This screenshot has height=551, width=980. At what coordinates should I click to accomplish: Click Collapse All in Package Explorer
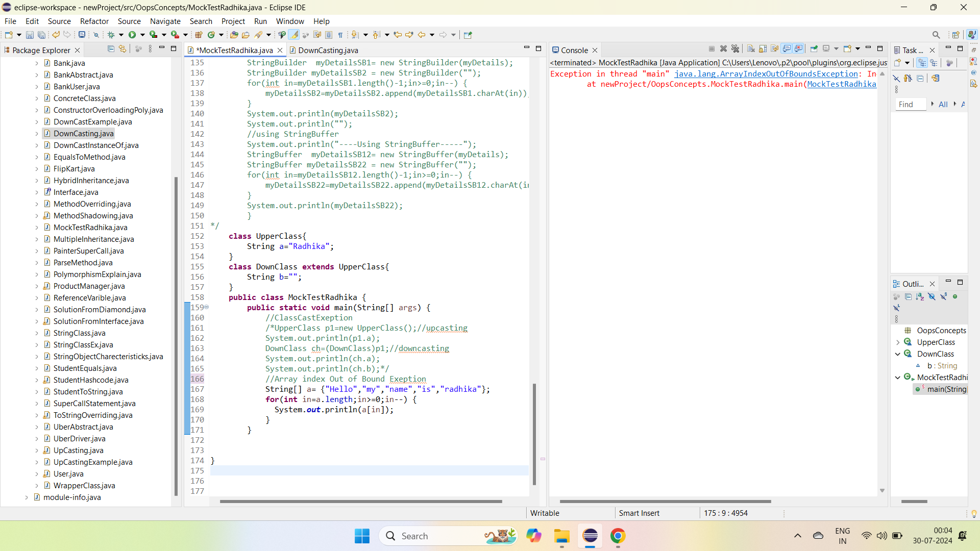tap(111, 49)
